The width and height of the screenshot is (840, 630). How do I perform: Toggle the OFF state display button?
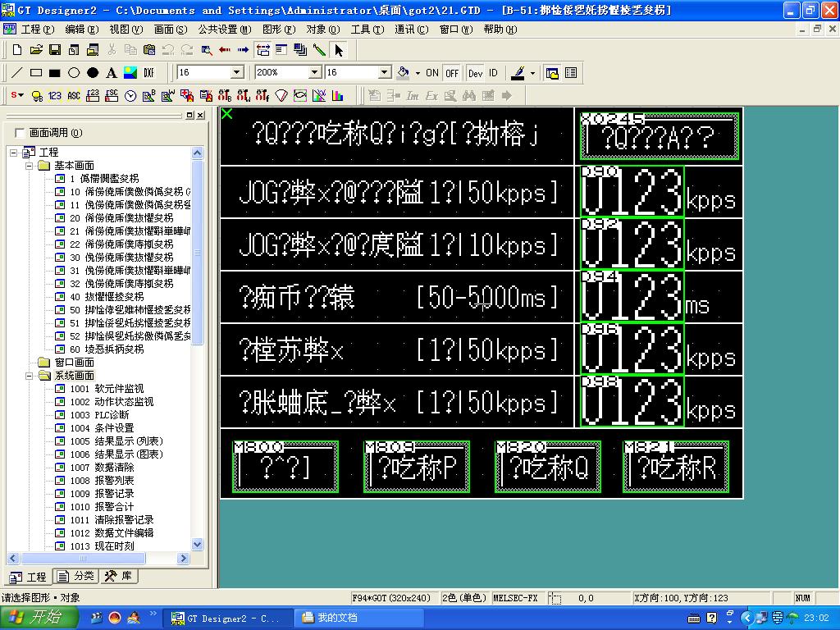[x=452, y=73]
